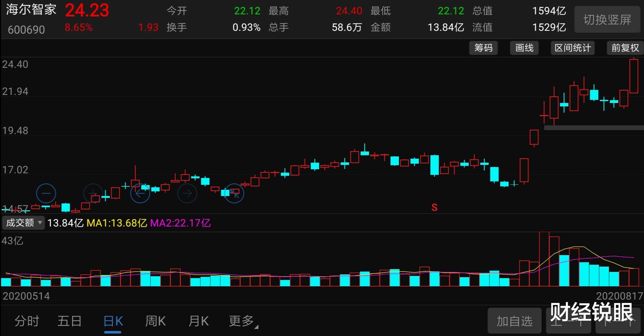
Task: Tap the plus zoom-in circle icon
Action: (93, 194)
